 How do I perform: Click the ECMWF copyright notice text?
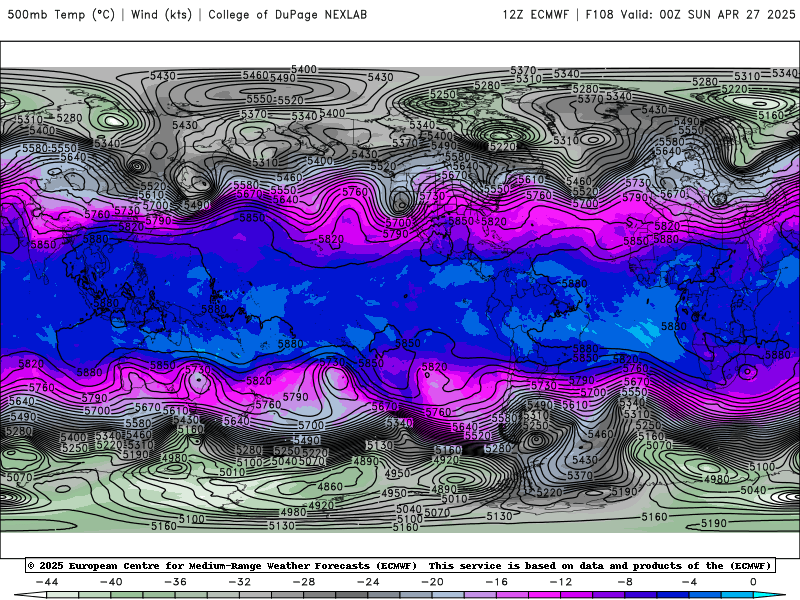point(400,566)
